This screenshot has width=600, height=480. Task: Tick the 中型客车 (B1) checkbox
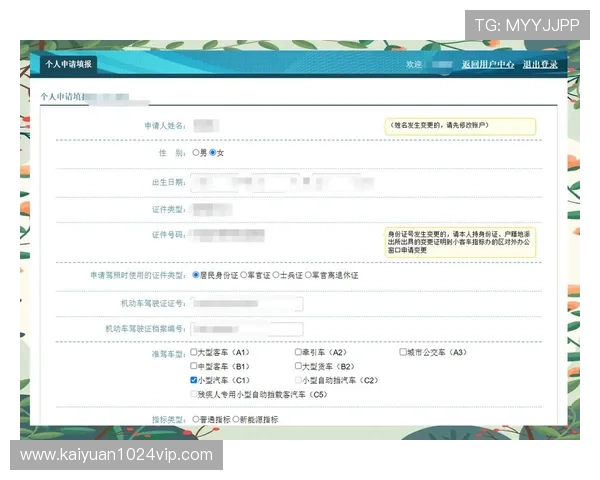pyautogui.click(x=194, y=366)
